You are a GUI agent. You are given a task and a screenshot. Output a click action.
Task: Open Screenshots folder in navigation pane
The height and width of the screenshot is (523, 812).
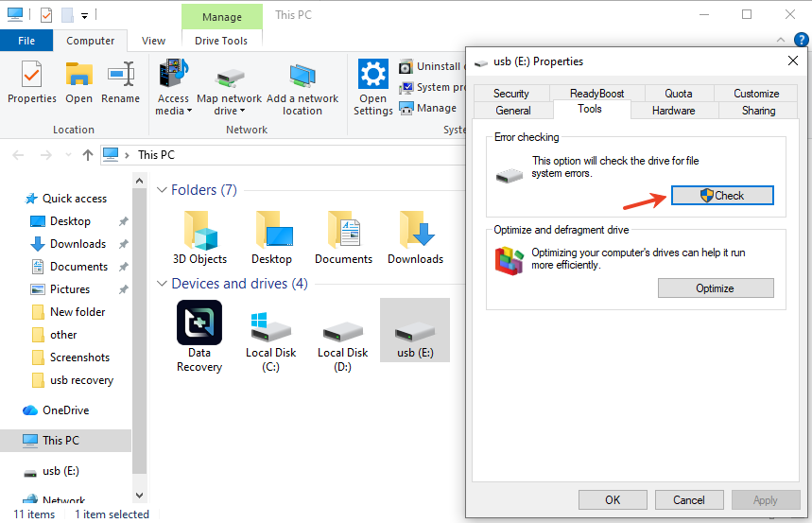pyautogui.click(x=79, y=357)
